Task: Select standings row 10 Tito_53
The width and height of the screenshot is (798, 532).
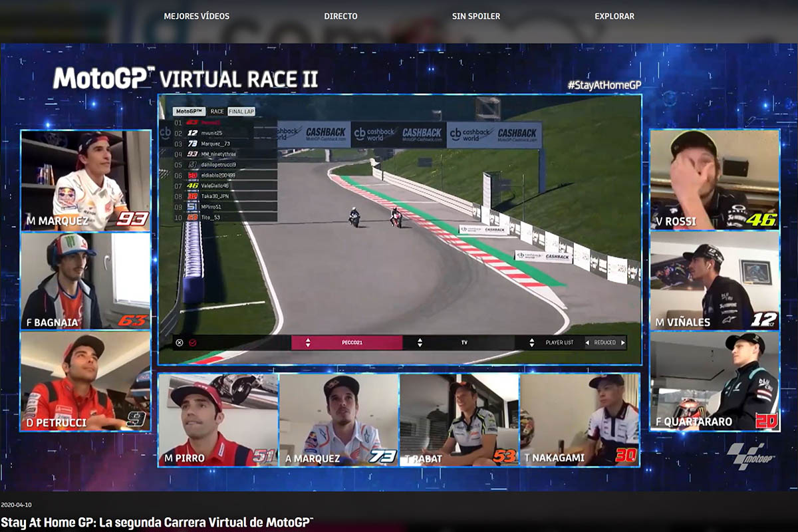Action: tap(225, 217)
